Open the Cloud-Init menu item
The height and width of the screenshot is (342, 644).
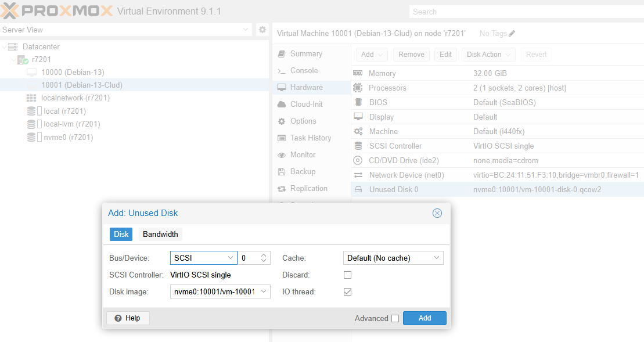pyautogui.click(x=306, y=104)
